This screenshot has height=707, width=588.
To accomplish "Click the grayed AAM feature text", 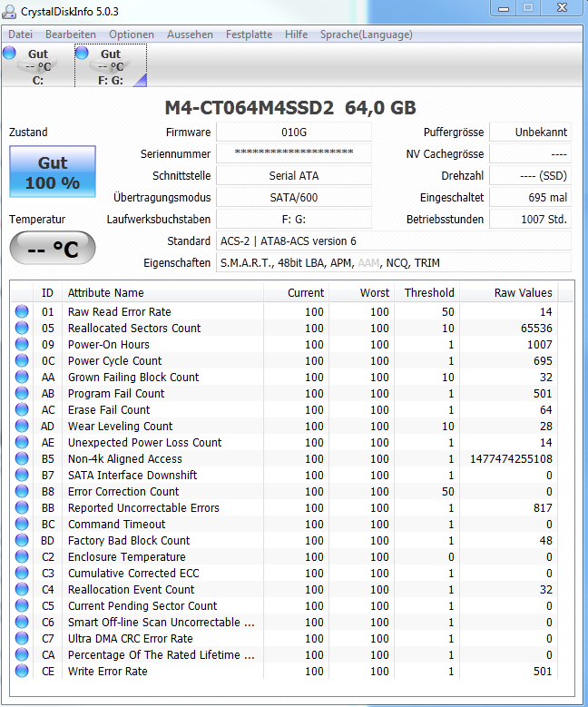I will pos(368,262).
